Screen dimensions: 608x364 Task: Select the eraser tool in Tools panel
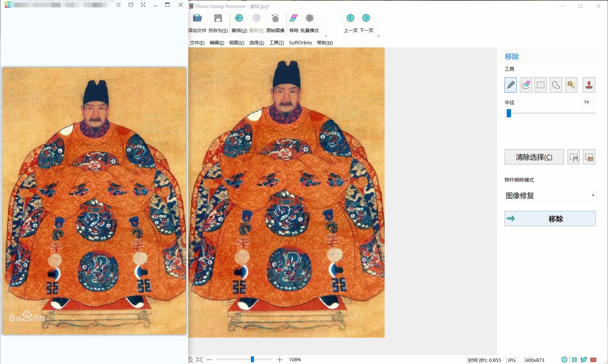[526, 85]
